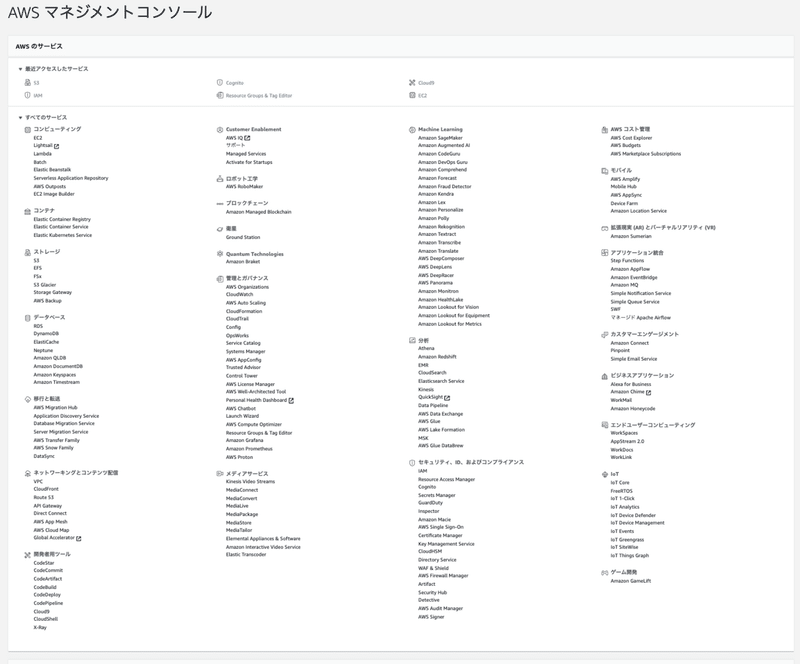Open CodePipeline under 開発者用ツール
Screen dimensions: 800x664
coord(48,603)
